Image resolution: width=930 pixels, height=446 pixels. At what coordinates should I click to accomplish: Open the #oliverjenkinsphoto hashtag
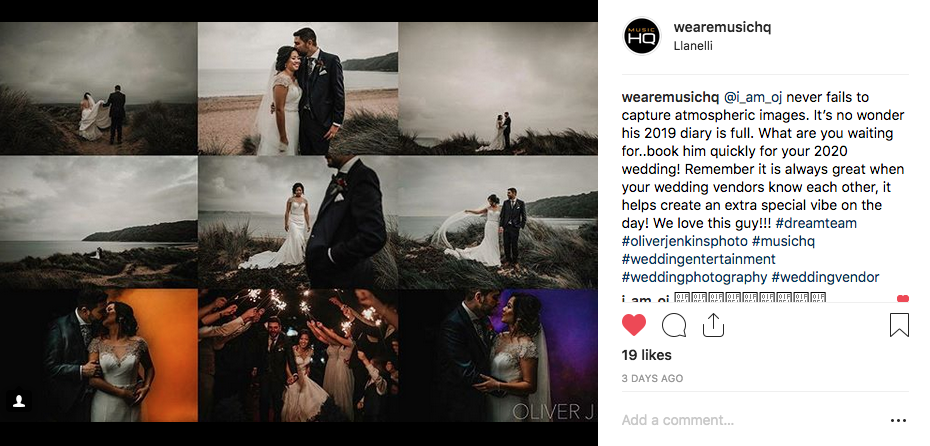point(684,241)
